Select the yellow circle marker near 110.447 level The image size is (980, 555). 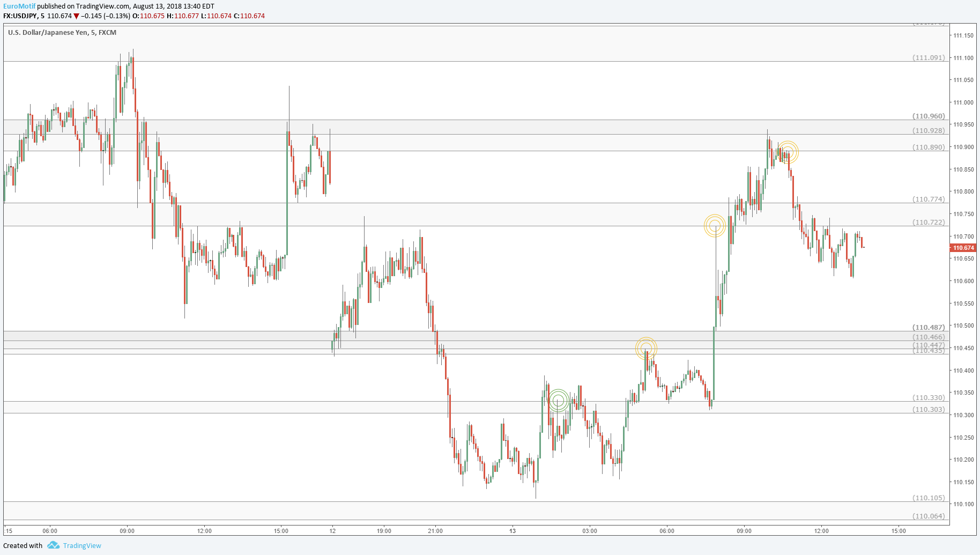coord(646,348)
